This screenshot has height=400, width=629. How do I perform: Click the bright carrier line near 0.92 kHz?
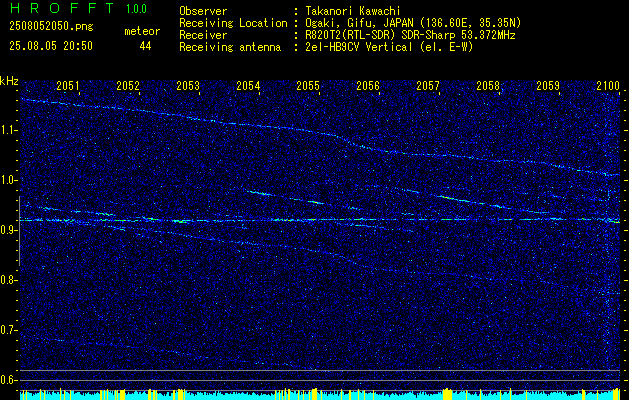pyautogui.click(x=320, y=220)
